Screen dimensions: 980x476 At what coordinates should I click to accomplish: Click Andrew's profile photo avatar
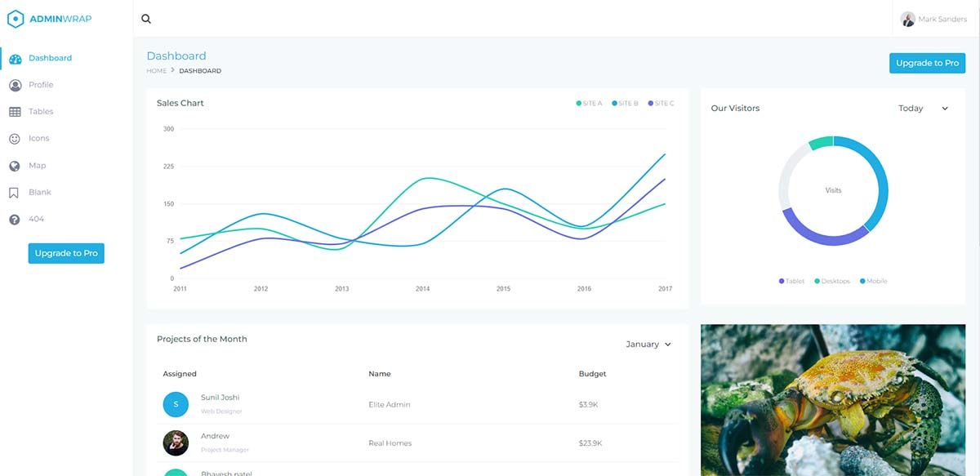point(176,443)
